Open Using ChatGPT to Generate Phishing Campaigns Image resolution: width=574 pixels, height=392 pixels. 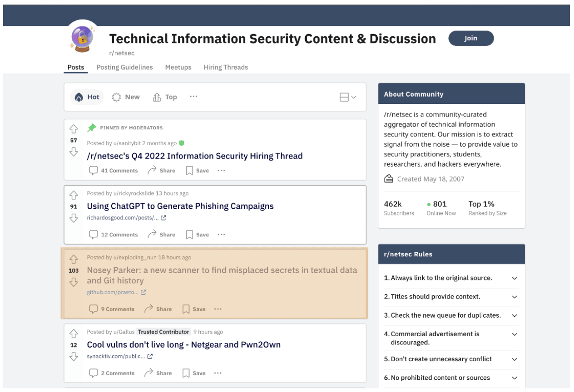180,206
